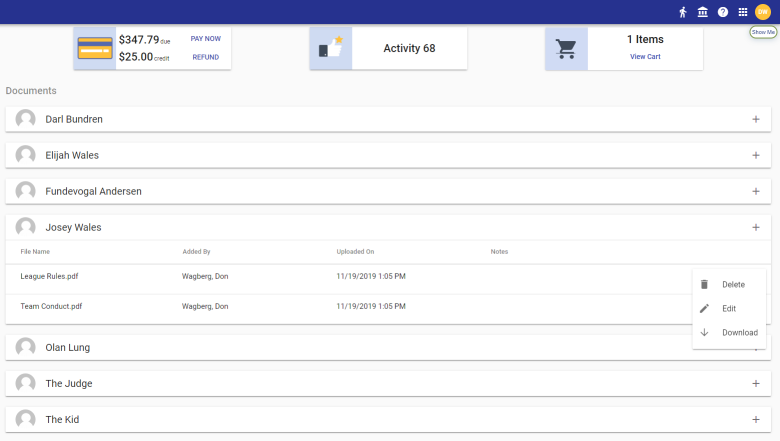Click the REFUND button
This screenshot has height=441, width=780.
pos(205,57)
